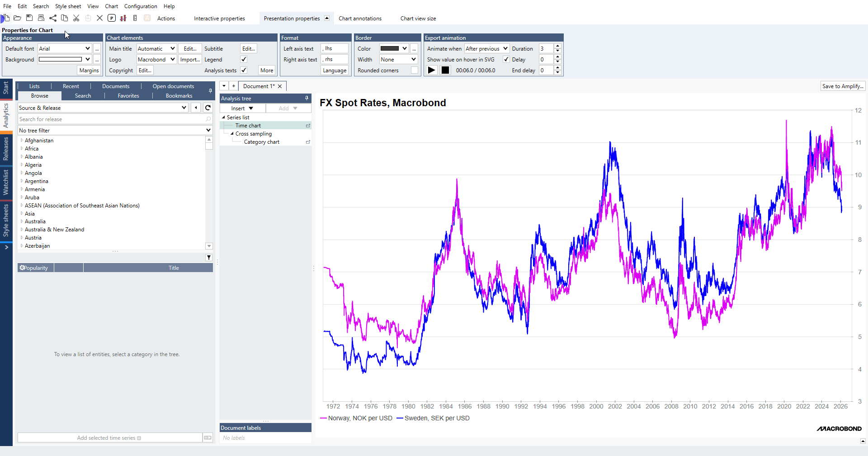
Task: Enable the Rounded corners checkbox
Action: coord(414,70)
